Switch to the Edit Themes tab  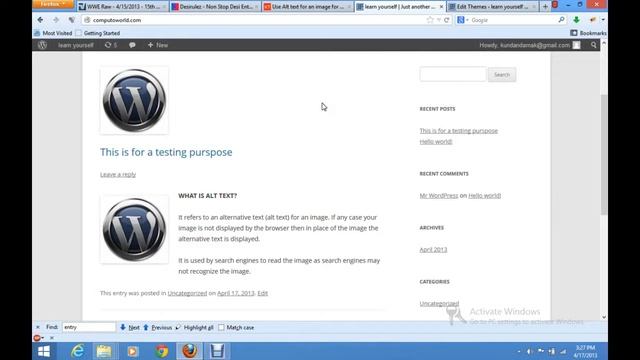pos(493,7)
